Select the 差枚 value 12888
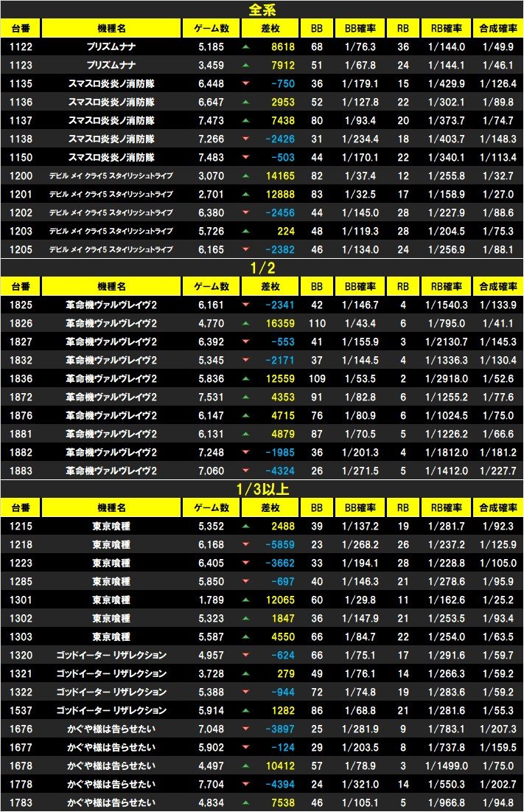This screenshot has width=524, height=812. (280, 194)
